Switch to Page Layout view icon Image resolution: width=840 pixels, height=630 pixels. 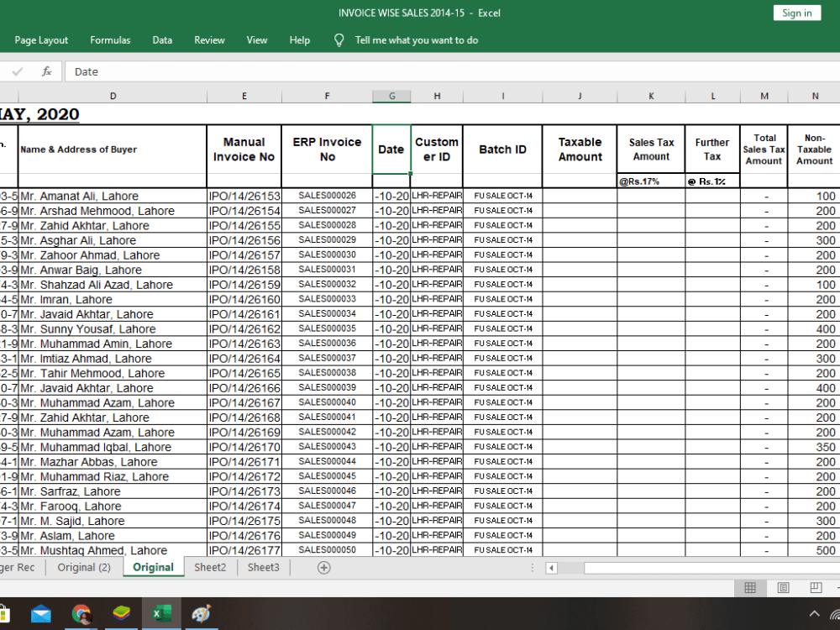[783, 588]
